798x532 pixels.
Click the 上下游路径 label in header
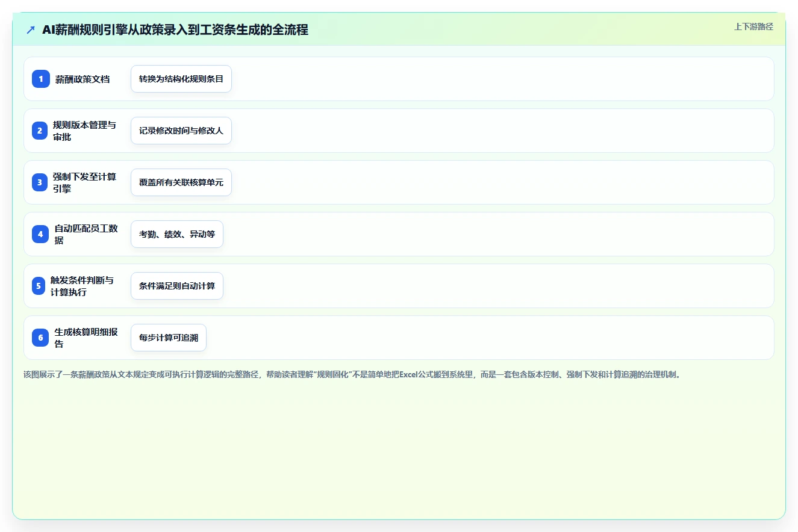(753, 26)
